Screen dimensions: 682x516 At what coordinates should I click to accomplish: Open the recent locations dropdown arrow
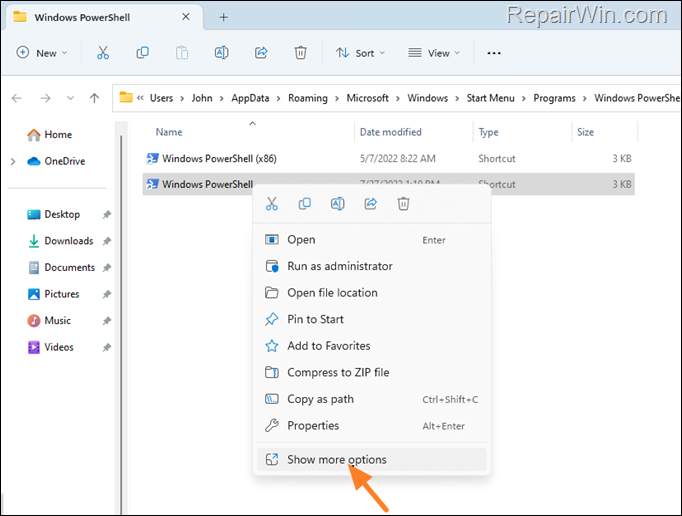pos(70,98)
